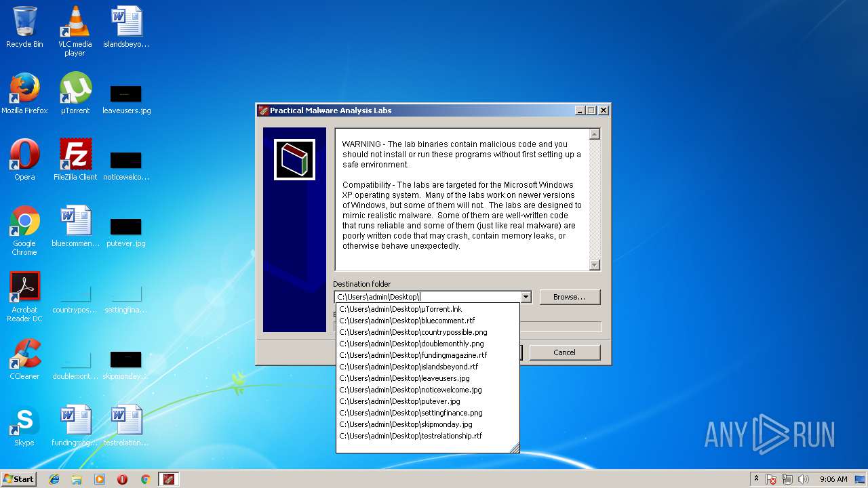The image size is (868, 488).
Task: Click the Cancel button
Action: tap(564, 352)
